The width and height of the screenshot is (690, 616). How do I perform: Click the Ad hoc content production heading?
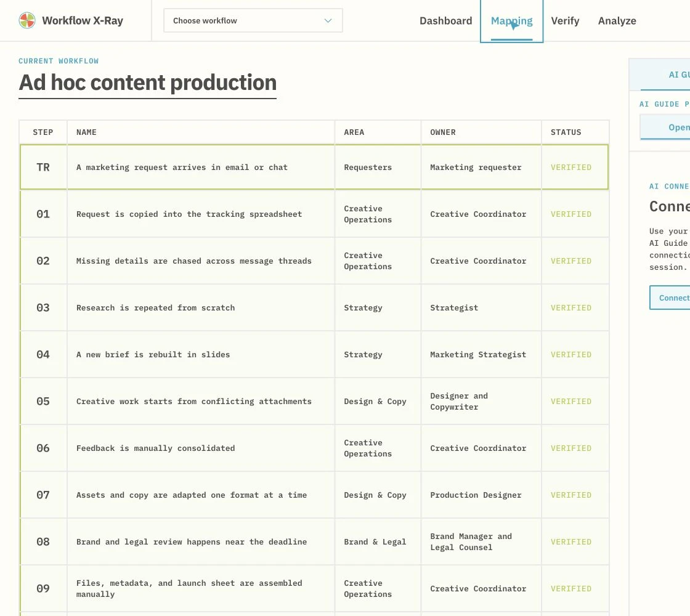tap(147, 83)
